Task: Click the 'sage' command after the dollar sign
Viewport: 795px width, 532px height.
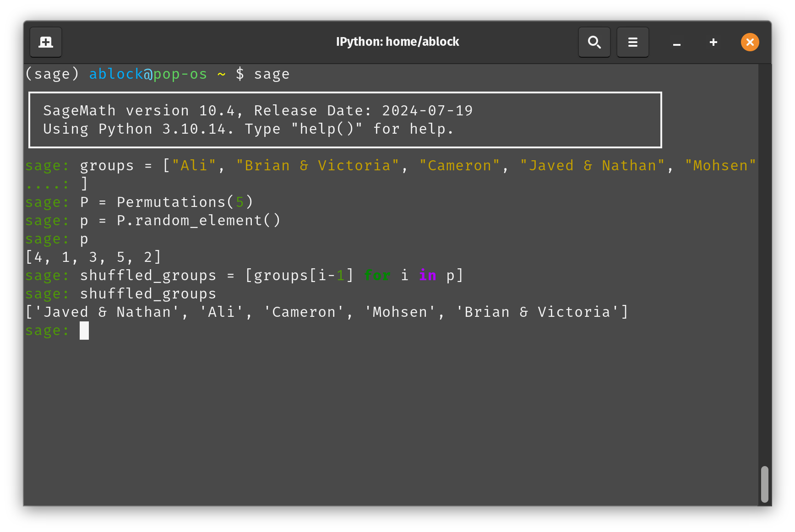Action: tap(272, 74)
